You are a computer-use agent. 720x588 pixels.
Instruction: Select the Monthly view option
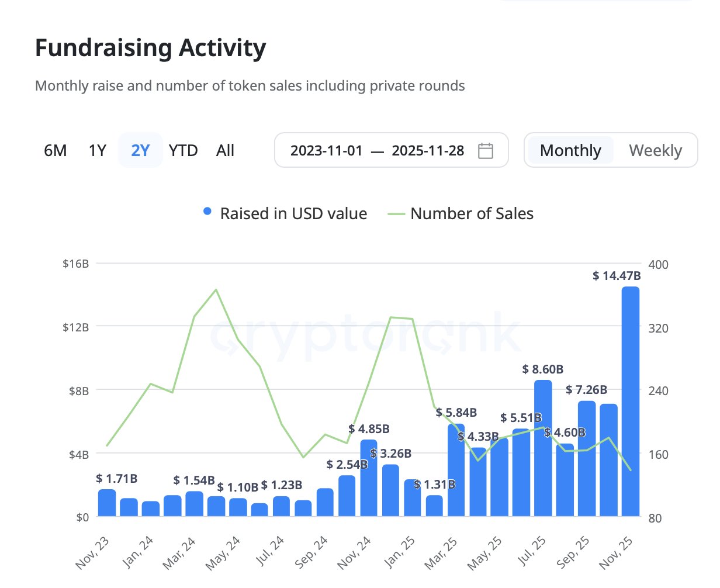coord(570,151)
